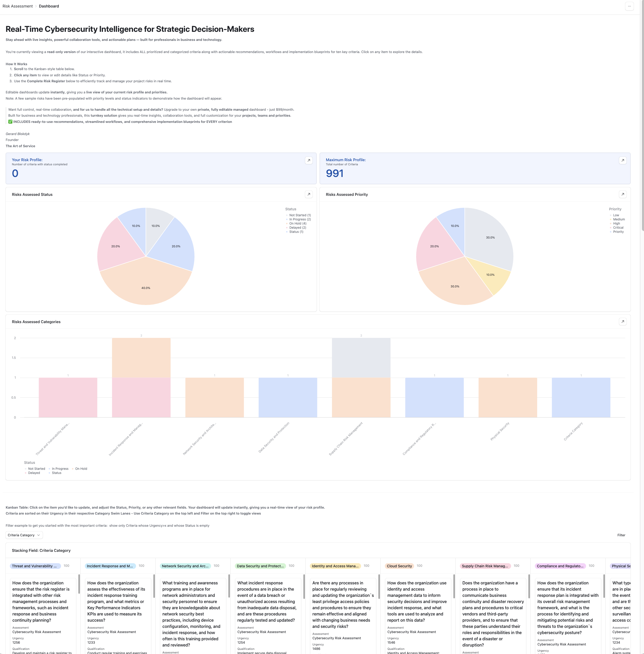Enlarge the Risks Assessed Priority chart

click(x=623, y=194)
